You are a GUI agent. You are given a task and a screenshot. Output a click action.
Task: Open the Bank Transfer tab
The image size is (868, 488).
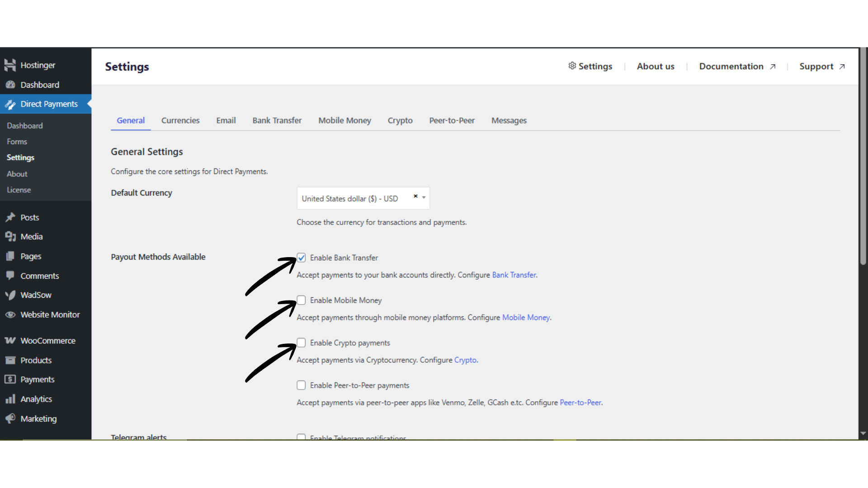[277, 121]
